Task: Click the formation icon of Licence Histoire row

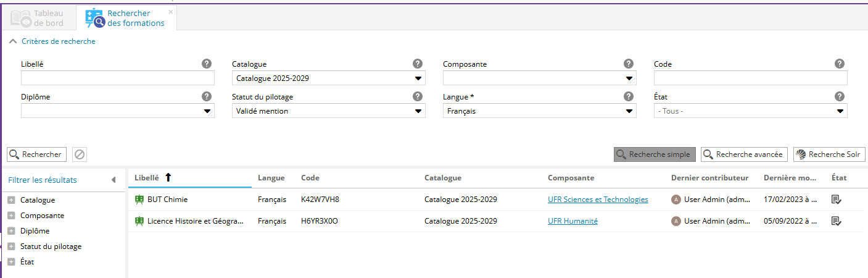Action: pos(139,221)
